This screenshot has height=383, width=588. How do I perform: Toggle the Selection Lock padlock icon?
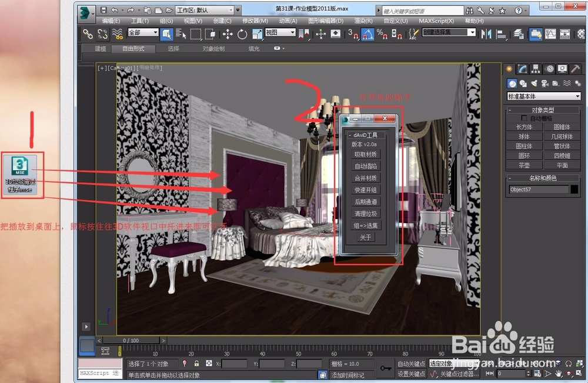[x=196, y=364]
